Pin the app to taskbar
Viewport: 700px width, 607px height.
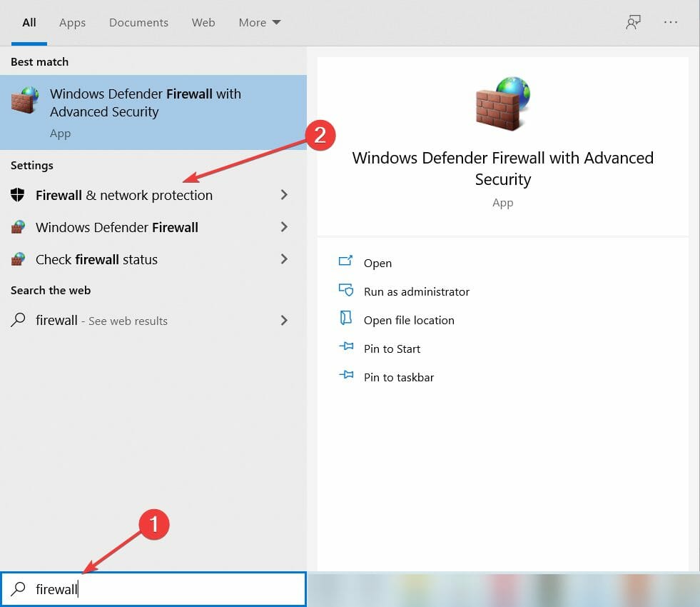coord(399,378)
